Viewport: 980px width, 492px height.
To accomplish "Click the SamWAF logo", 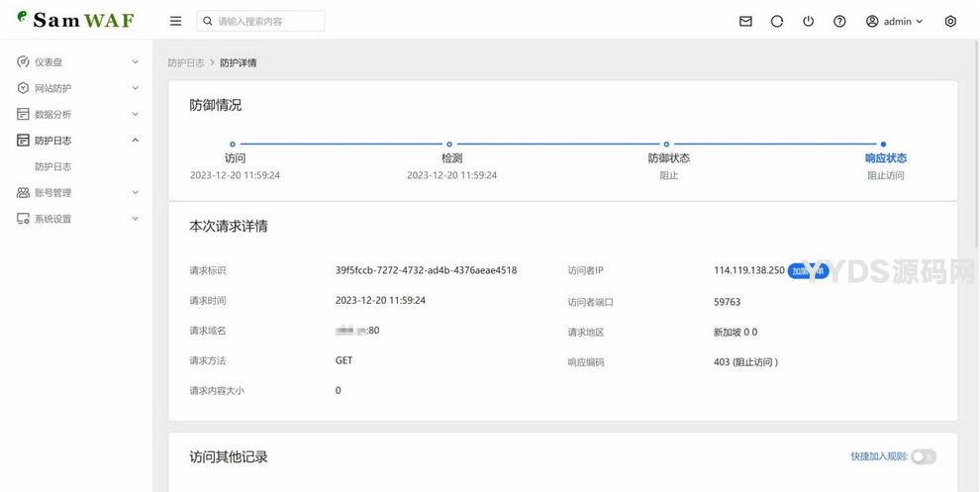I will (x=75, y=20).
